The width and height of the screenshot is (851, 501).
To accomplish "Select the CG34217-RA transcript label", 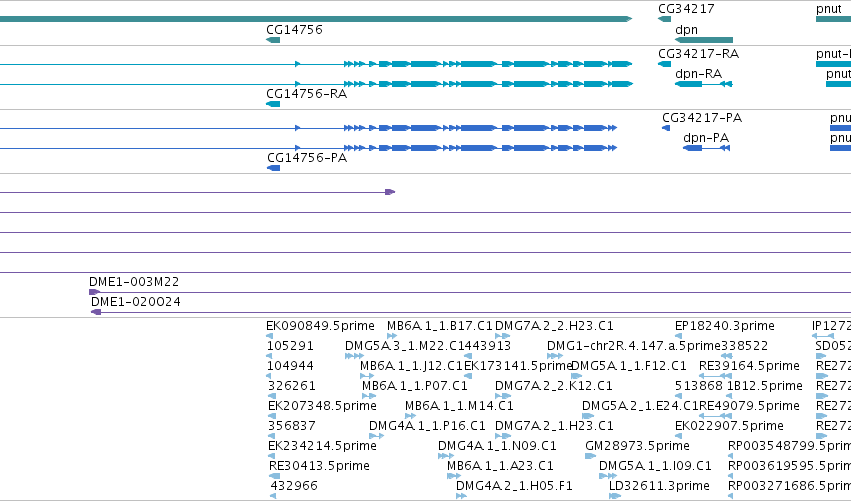I will point(698,54).
